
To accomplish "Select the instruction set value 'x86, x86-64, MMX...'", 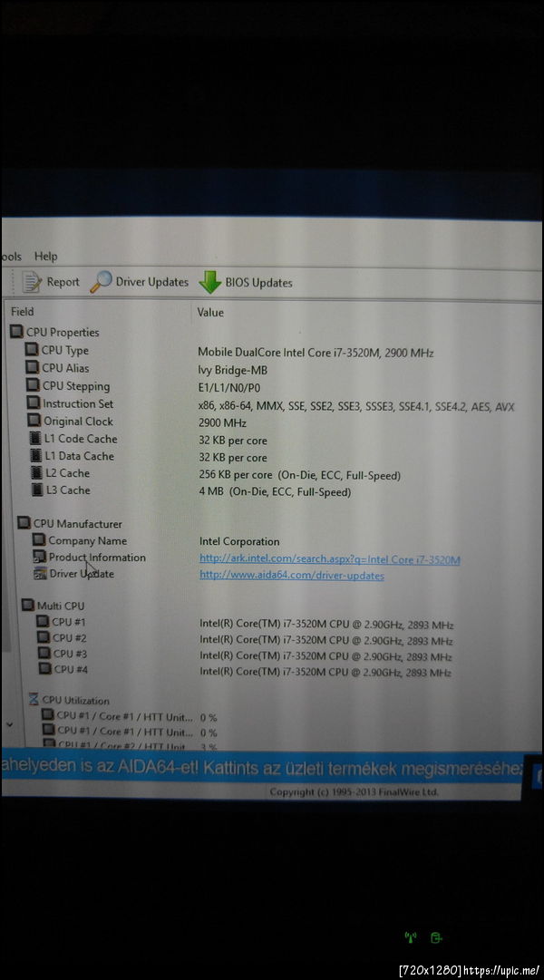I will pyautogui.click(x=356, y=406).
